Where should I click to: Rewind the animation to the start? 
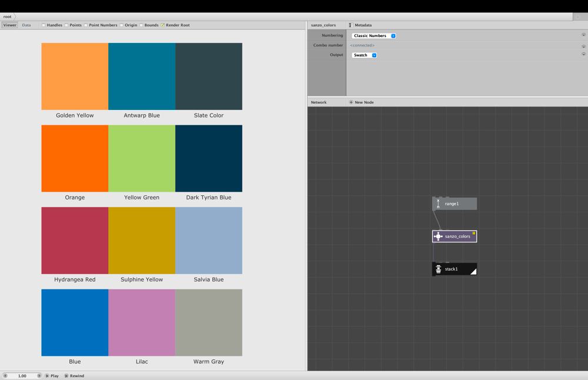tap(74, 376)
